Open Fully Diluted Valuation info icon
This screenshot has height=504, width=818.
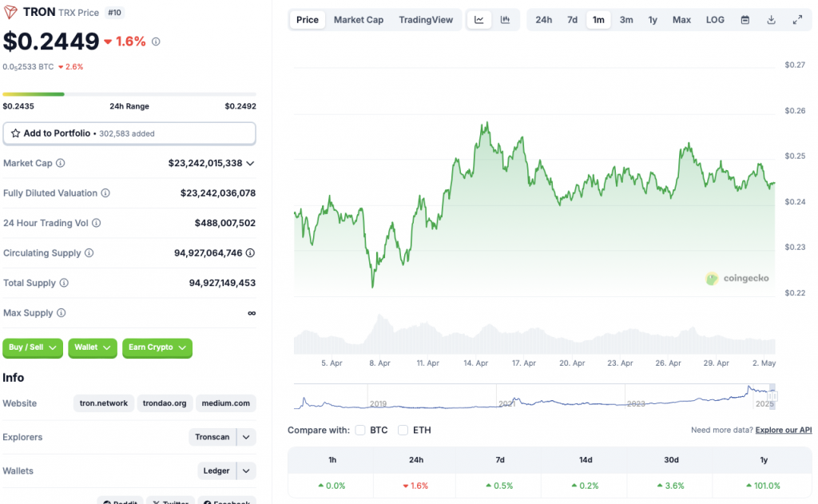[105, 193]
